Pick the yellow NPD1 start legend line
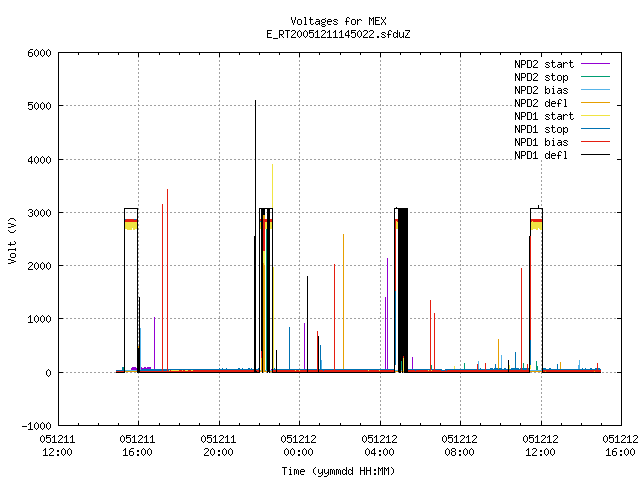Screen dimensions: 640x480 click(595, 116)
